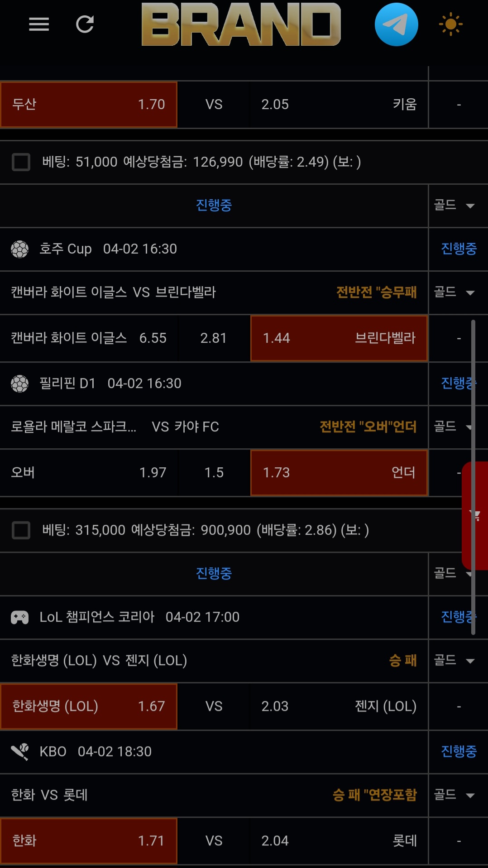The height and width of the screenshot is (868, 488).
Task: Click 진행중 status for 호주 Cup
Action: click(x=459, y=249)
